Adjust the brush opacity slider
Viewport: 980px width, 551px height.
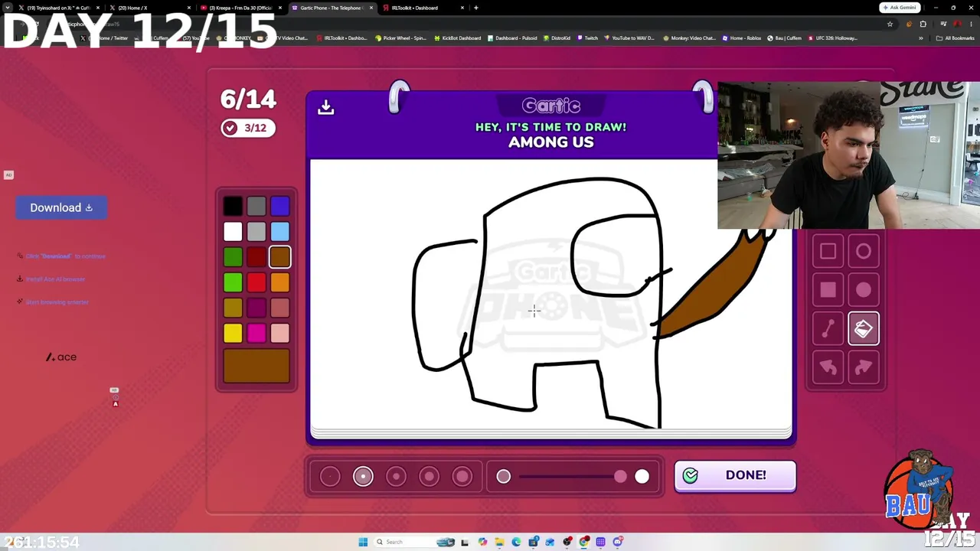click(573, 477)
